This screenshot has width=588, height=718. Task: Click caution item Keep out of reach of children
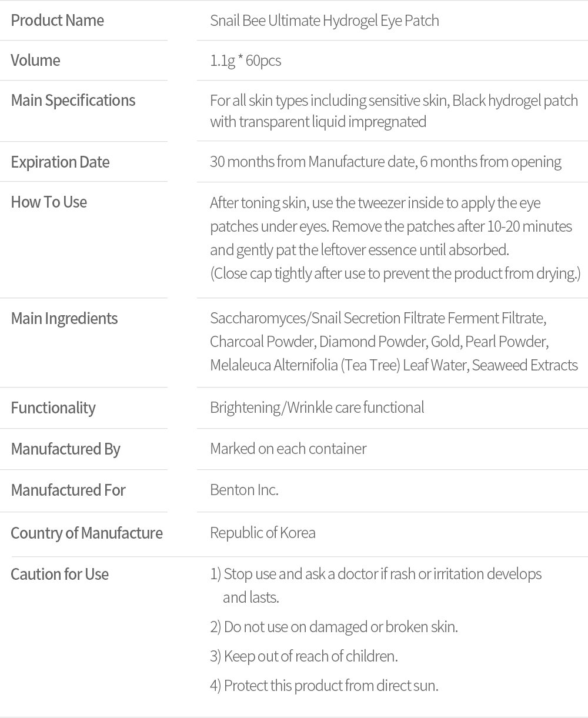tap(304, 656)
